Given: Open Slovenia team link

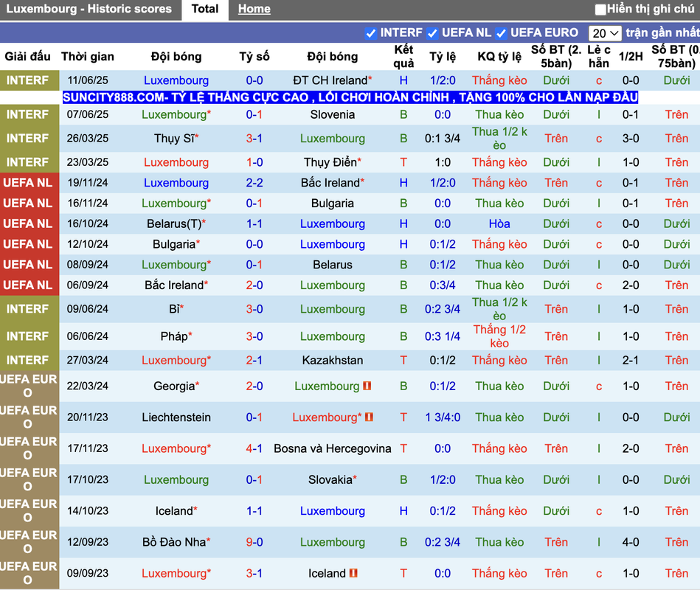Looking at the screenshot, I should [332, 115].
